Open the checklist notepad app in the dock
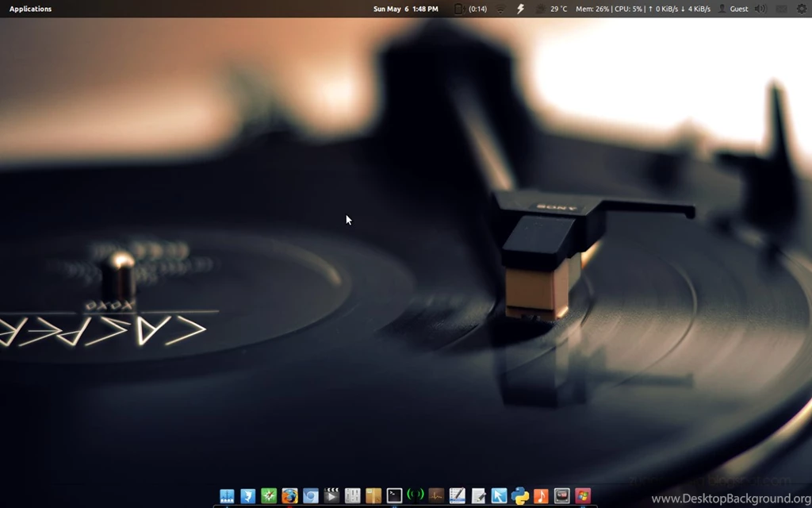 (458, 496)
